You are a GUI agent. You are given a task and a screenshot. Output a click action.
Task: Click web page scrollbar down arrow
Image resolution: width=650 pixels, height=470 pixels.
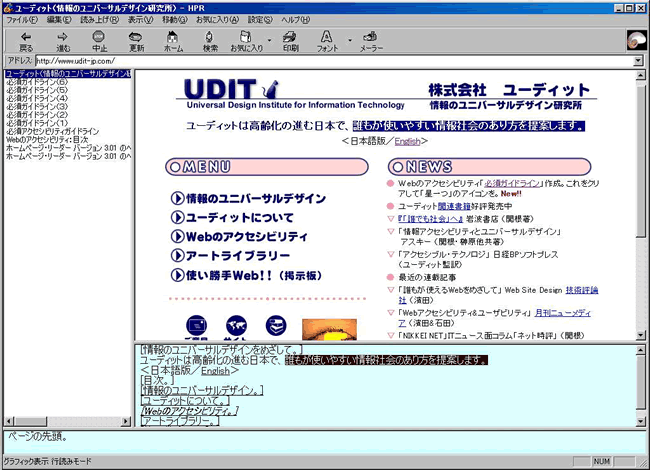point(641,335)
